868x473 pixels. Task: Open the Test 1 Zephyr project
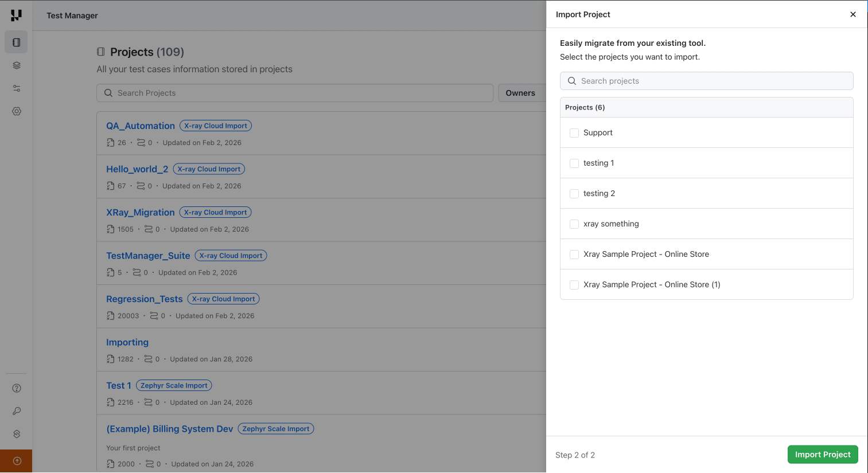coord(118,385)
